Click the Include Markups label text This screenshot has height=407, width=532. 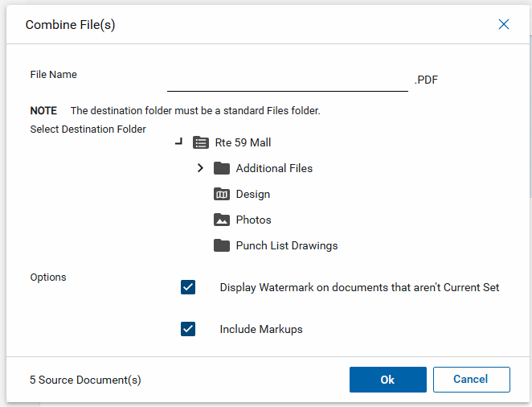pyautogui.click(x=260, y=329)
